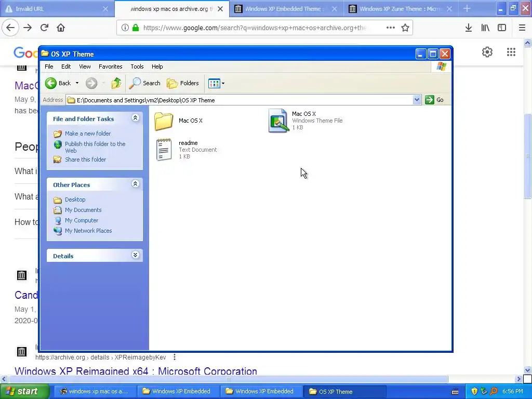Open the Tools menu

tap(137, 66)
